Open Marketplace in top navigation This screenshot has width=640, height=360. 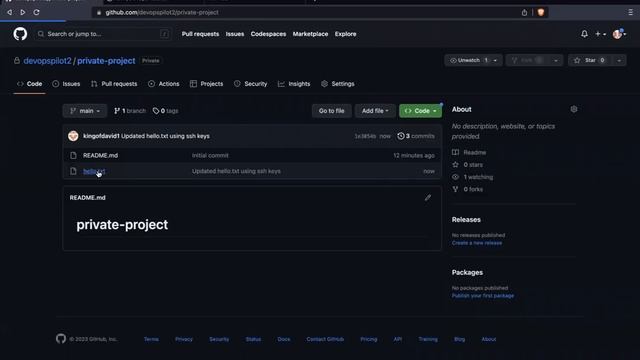(310, 34)
